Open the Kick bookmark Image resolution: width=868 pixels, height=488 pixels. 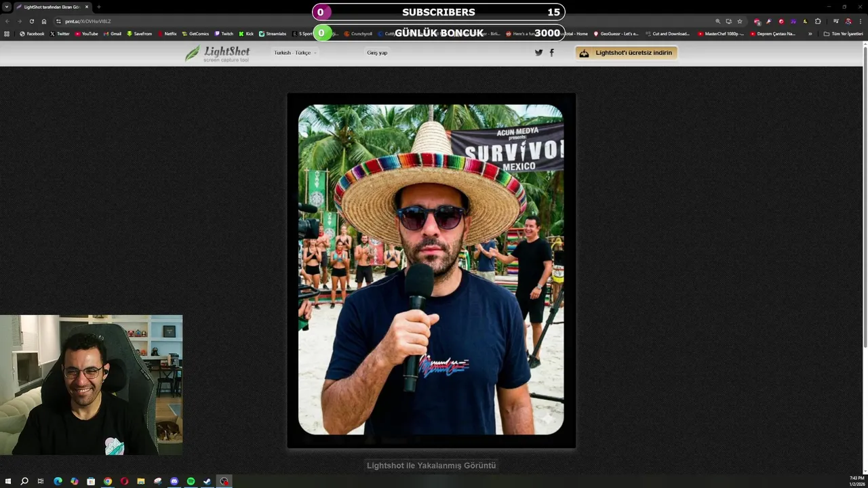tap(246, 33)
